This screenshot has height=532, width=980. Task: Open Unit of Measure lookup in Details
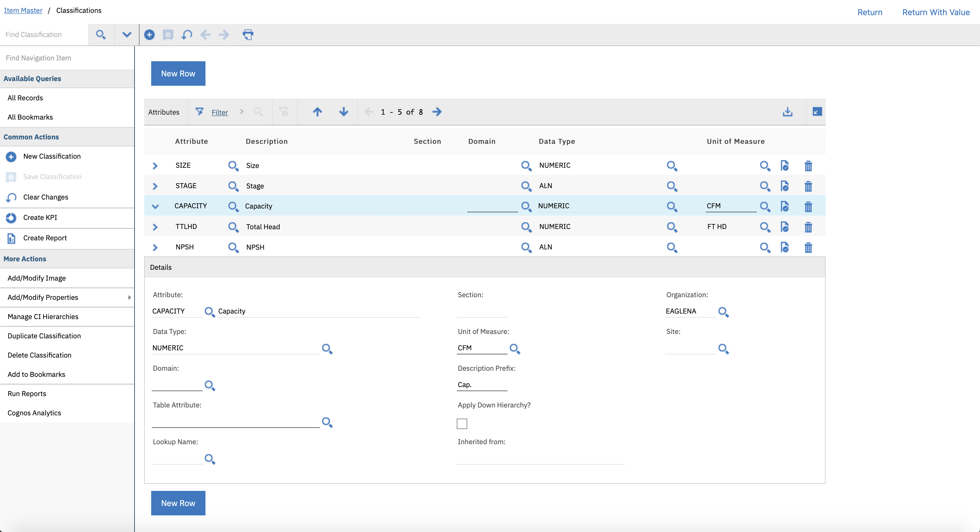[x=515, y=348]
